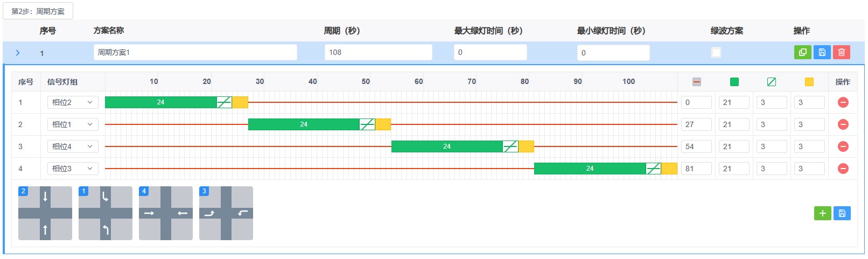The image size is (868, 259).
Task: Click the cycle seconds field showing 108
Action: [379, 52]
